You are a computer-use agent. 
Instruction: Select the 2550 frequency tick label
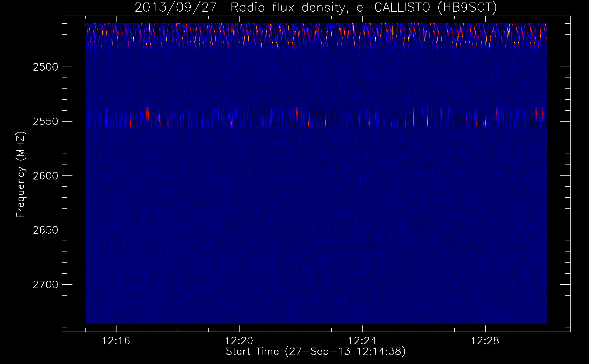click(x=46, y=121)
